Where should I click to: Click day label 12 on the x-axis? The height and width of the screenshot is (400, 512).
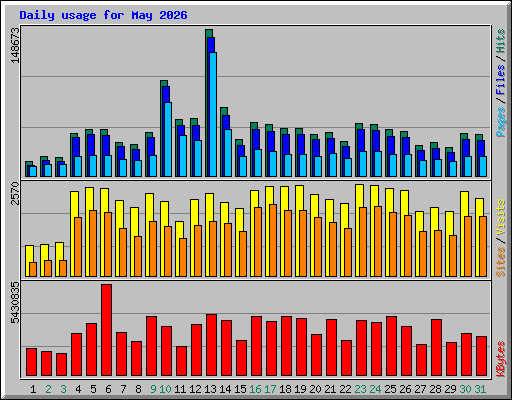195,389
